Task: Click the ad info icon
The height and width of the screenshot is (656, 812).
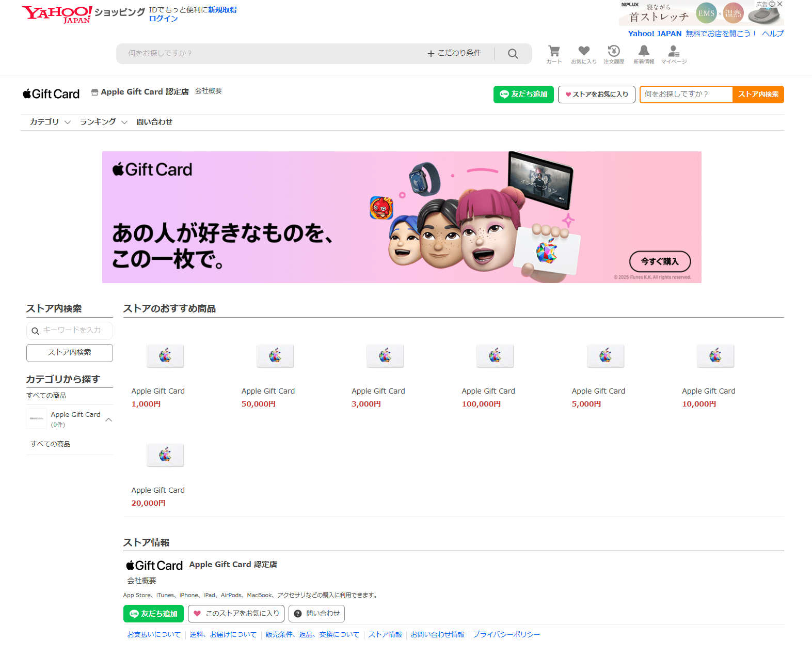Action: point(772,4)
